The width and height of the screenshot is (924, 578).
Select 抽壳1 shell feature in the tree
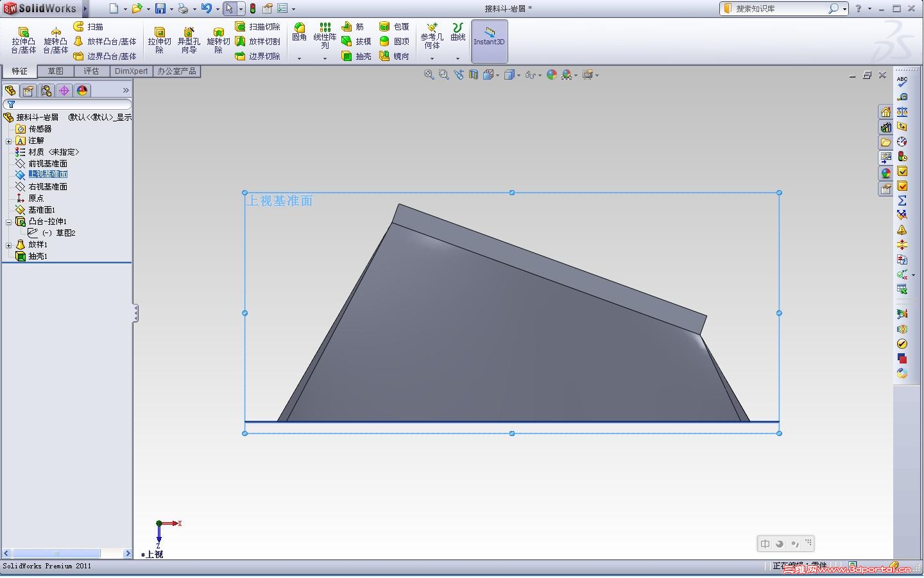[37, 256]
